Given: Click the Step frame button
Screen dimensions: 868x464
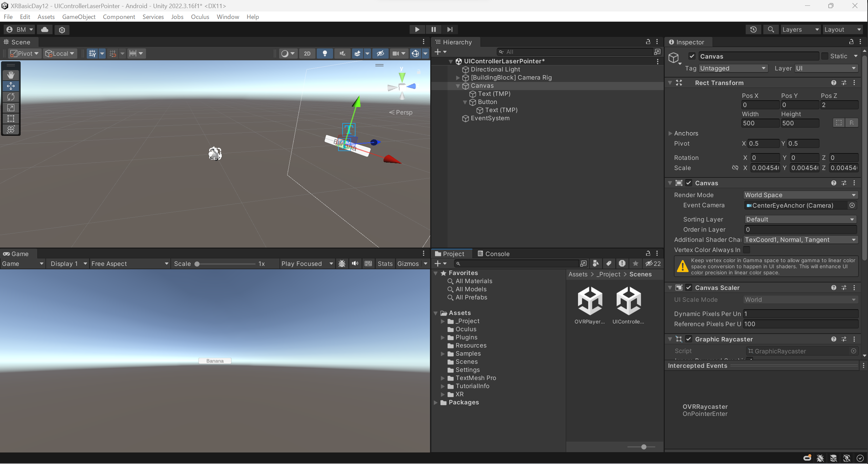Looking at the screenshot, I should pos(450,29).
